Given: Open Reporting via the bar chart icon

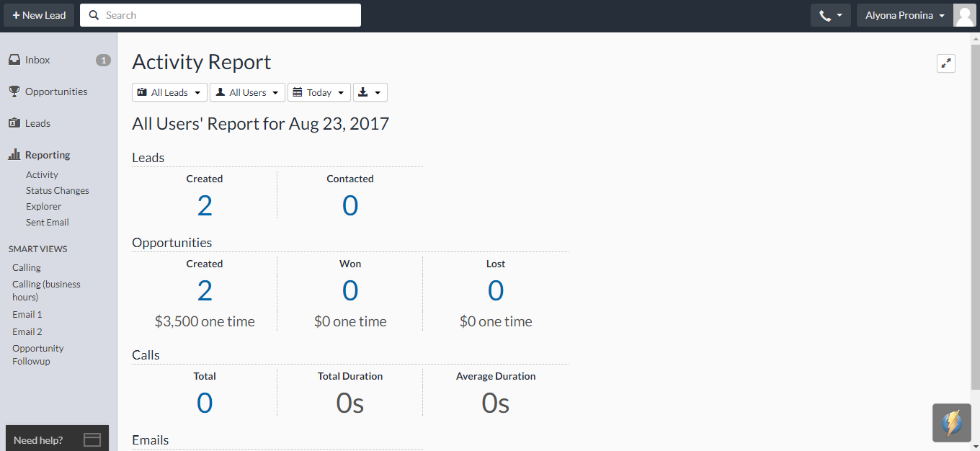Looking at the screenshot, I should click(x=14, y=154).
